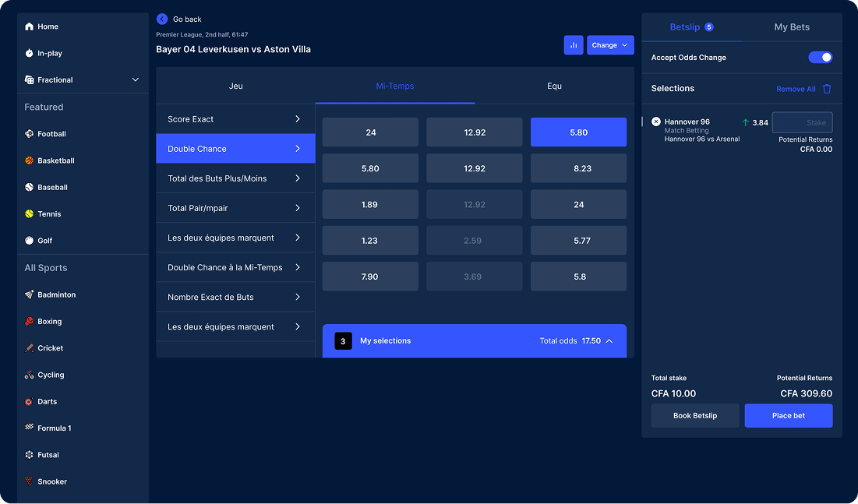This screenshot has height=504, width=858.
Task: Select the 8.23 odds button
Action: 578,168
